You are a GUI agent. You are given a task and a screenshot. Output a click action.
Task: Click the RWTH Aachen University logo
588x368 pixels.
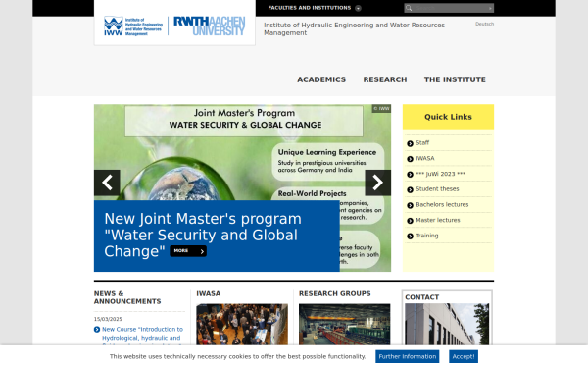[x=210, y=26]
